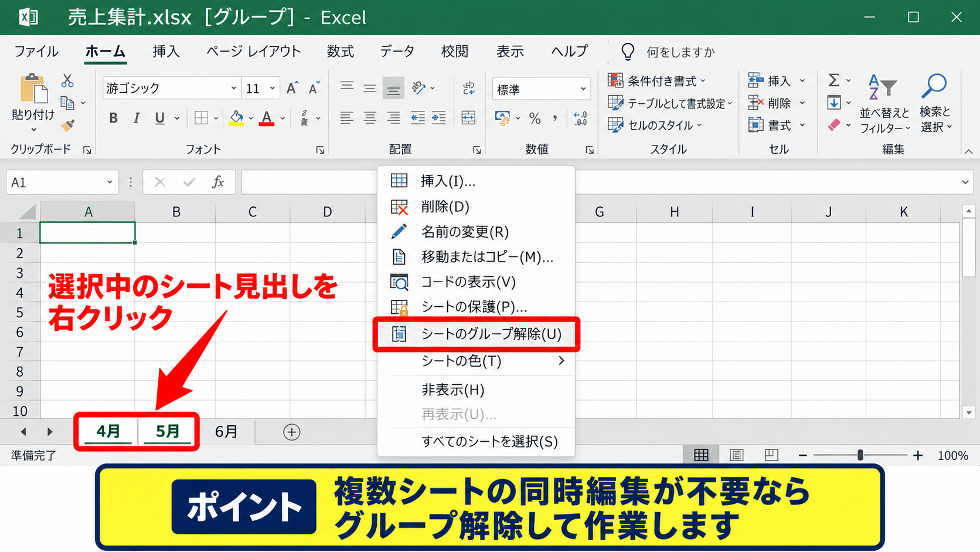Open 条件付き書式 dropdown
The height and width of the screenshot is (552, 980).
click(x=657, y=80)
